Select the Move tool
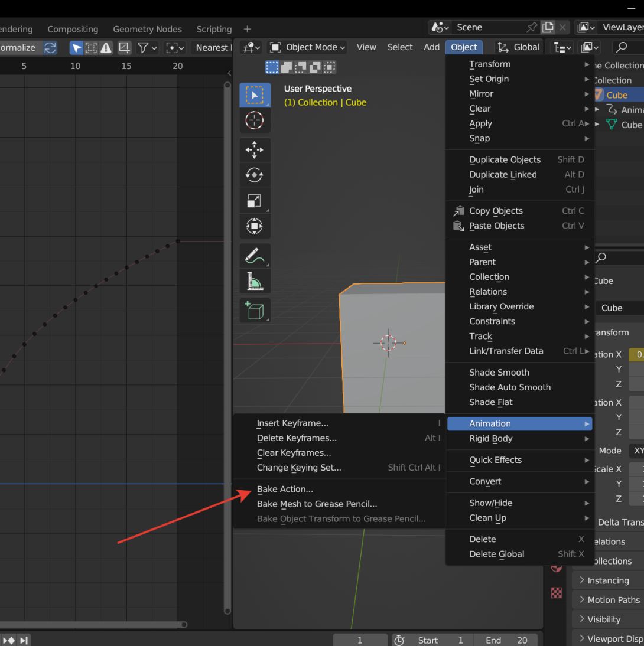This screenshot has height=646, width=644. pos(255,150)
